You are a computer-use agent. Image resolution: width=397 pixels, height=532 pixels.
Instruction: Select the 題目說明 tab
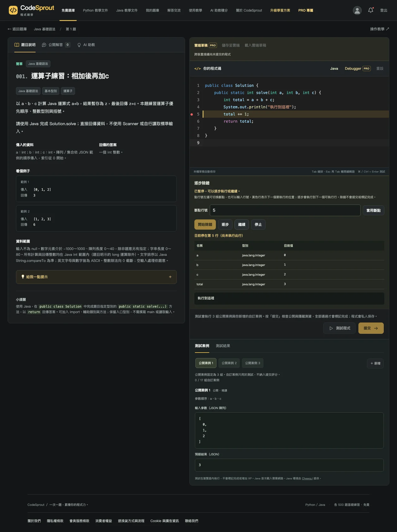(x=25, y=45)
